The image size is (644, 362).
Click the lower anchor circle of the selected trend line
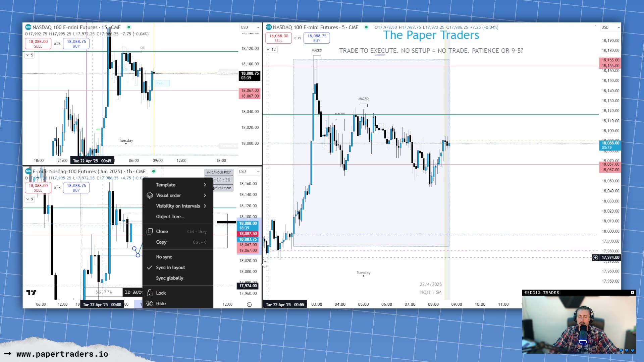pos(138,255)
